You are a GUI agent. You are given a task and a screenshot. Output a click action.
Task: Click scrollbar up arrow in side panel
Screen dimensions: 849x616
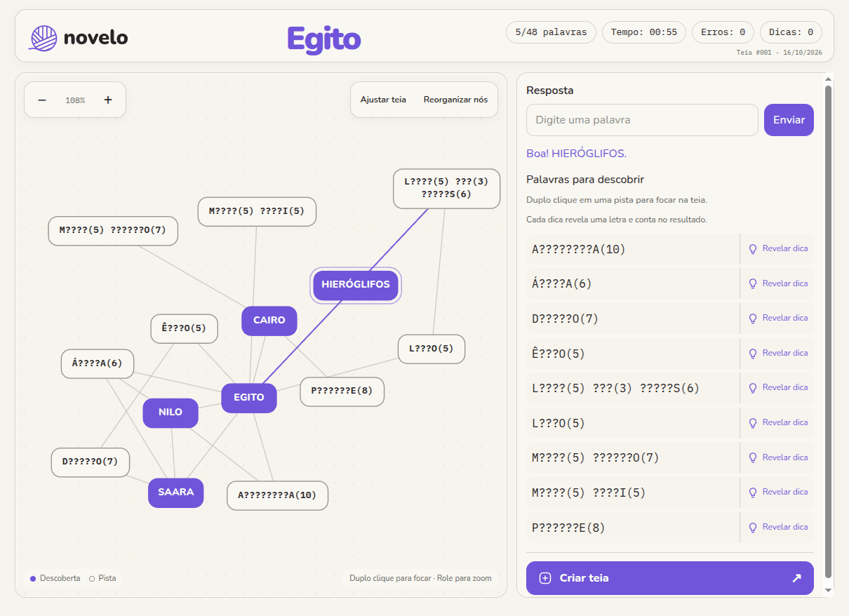tap(828, 78)
